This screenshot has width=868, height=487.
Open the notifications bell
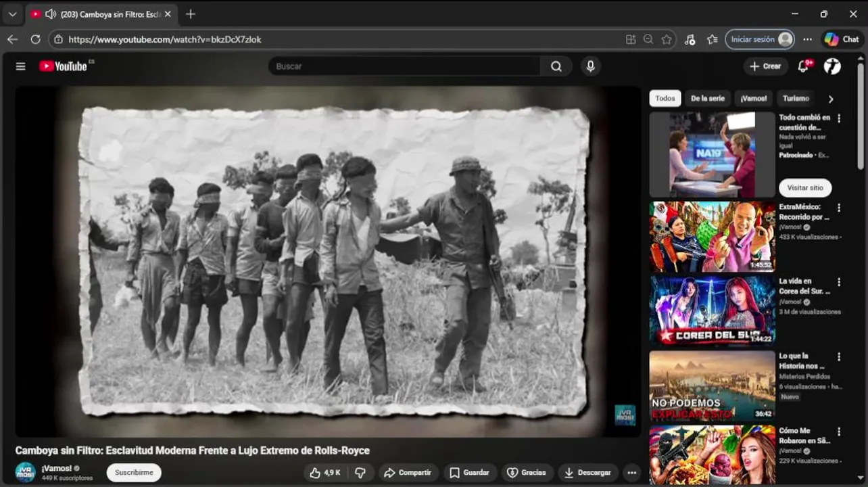[803, 66]
